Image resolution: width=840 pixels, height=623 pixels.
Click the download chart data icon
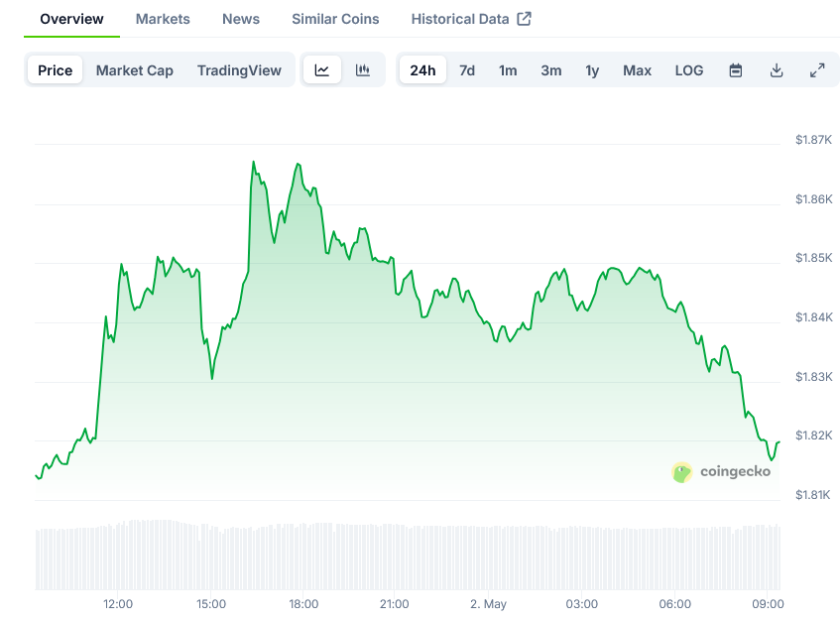click(x=777, y=70)
